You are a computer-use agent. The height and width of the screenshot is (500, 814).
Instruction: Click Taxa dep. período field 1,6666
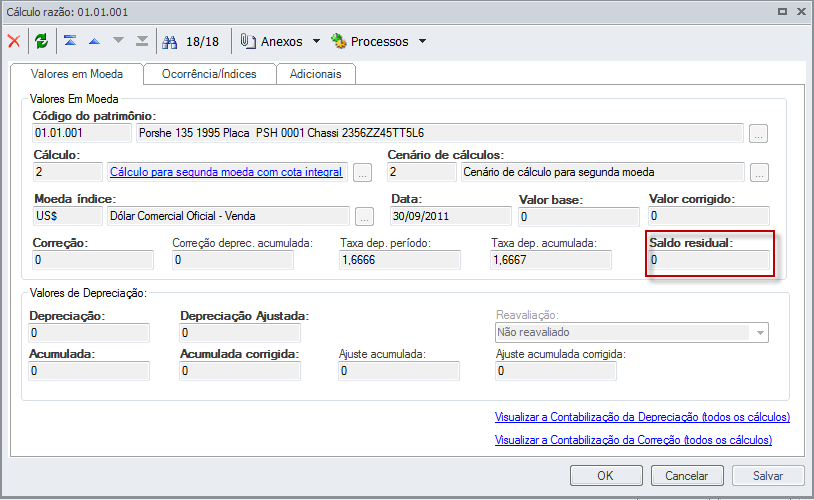[400, 260]
